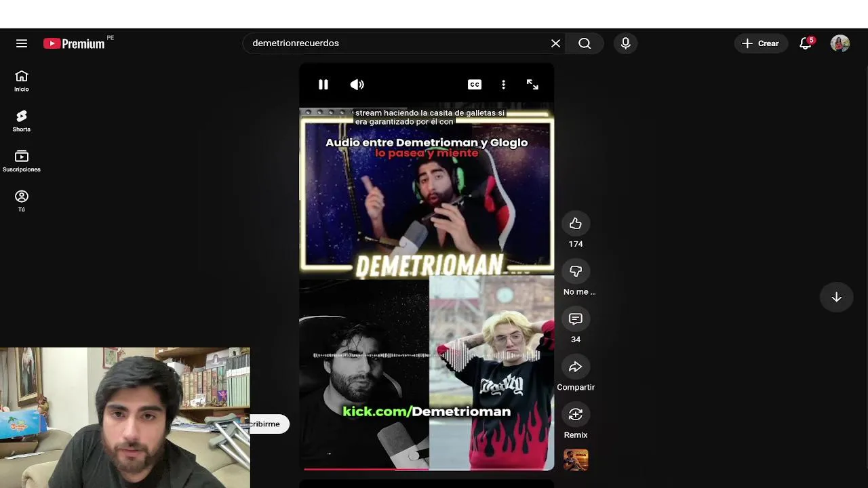Open the sound thumbnail under Remix

click(576, 460)
